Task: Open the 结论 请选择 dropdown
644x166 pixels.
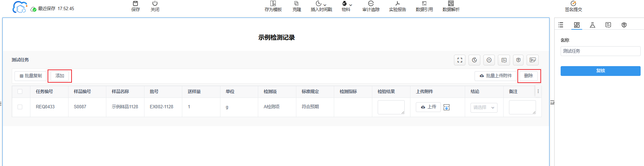Action: pyautogui.click(x=484, y=108)
